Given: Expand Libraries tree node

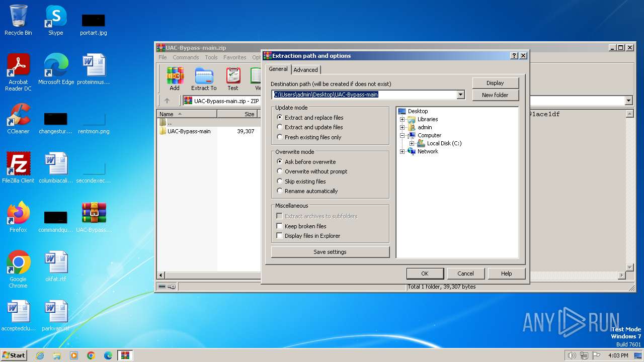Looking at the screenshot, I should coord(402,119).
